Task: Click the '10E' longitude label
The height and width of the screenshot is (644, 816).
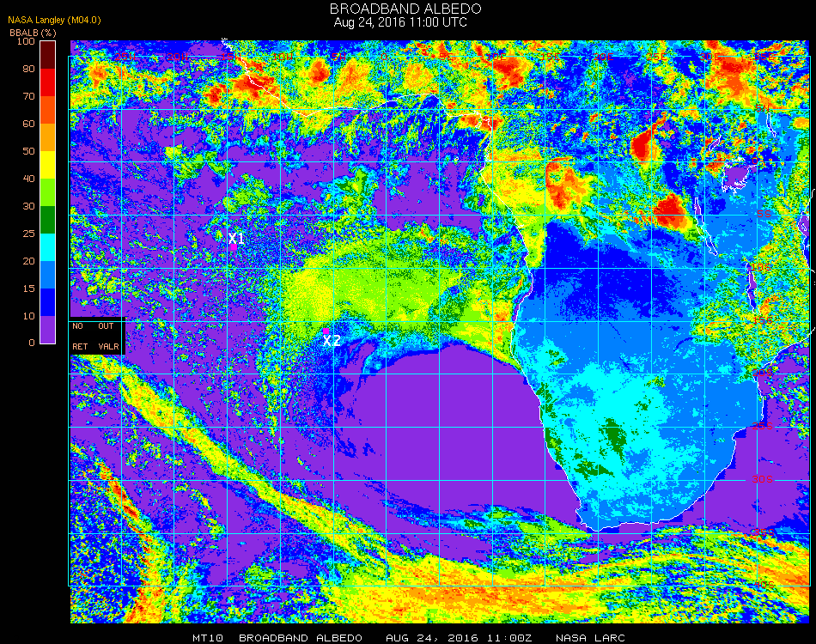Action: [496, 56]
